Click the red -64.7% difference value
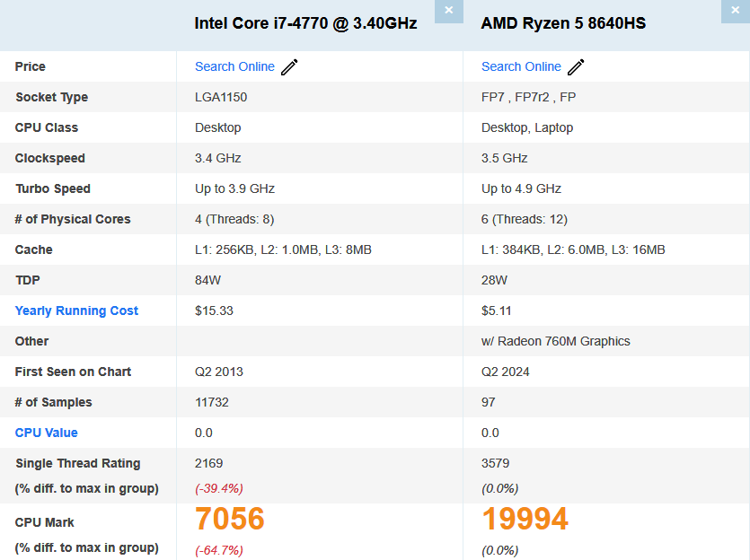This screenshot has width=750, height=560. 219,550
